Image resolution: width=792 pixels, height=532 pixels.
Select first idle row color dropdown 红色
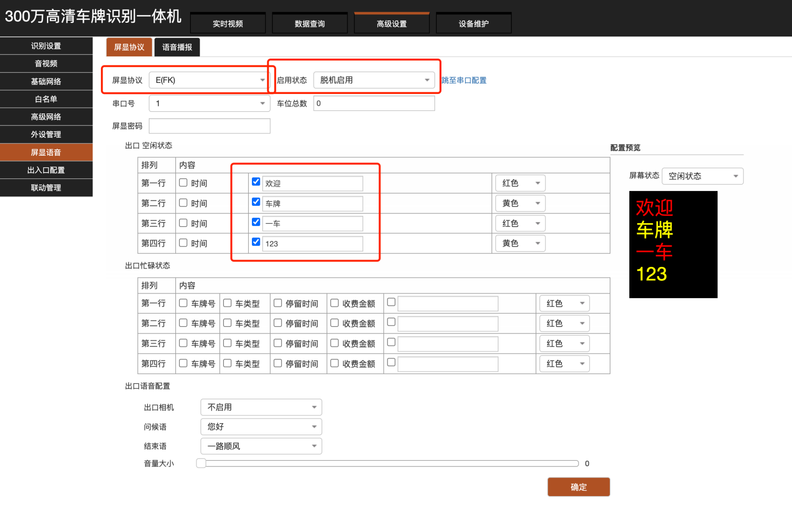(520, 183)
